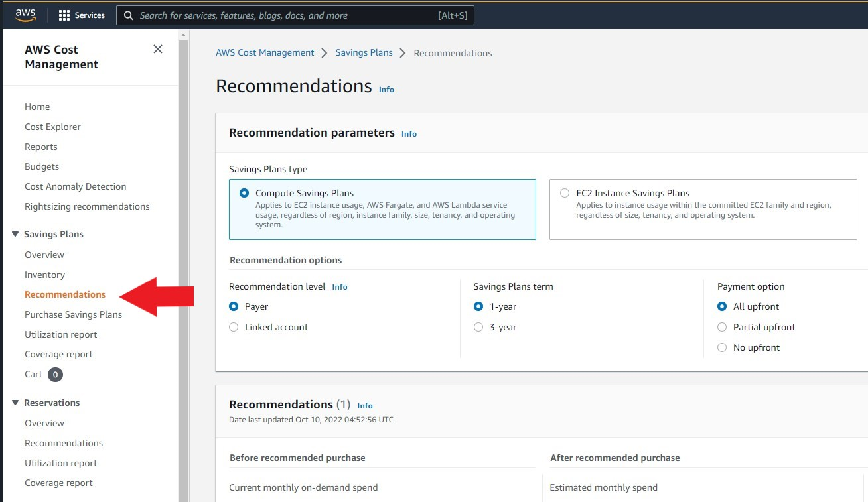Close the AWS Cost Management sidebar

point(158,49)
